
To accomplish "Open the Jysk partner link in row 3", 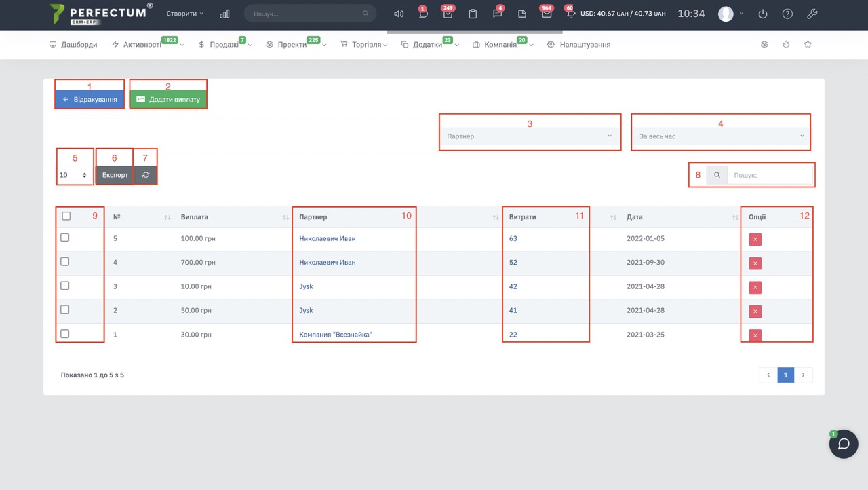I will click(306, 286).
